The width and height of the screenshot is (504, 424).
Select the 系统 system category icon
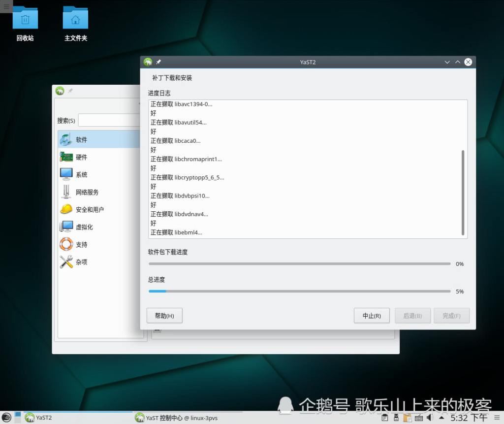click(66, 174)
